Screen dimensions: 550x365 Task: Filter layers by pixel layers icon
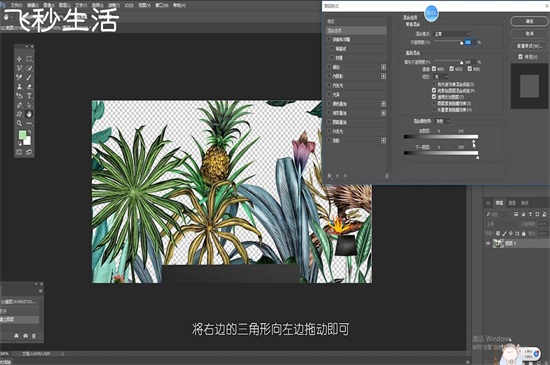pos(516,214)
